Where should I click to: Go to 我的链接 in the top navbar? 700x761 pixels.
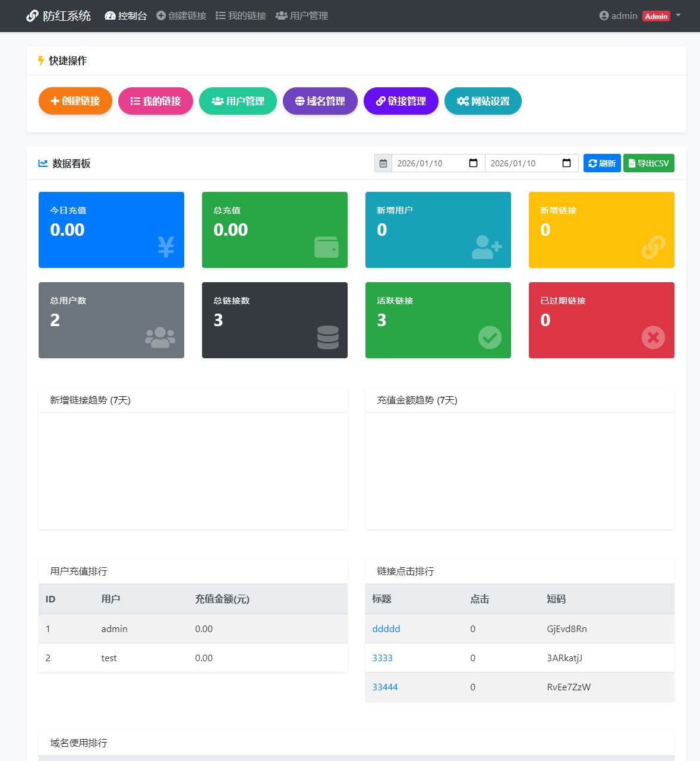tap(241, 16)
